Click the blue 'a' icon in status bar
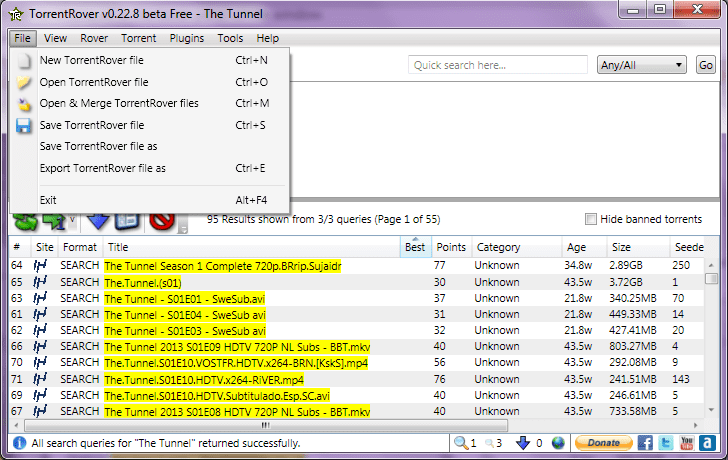The height and width of the screenshot is (460, 728). tap(707, 443)
